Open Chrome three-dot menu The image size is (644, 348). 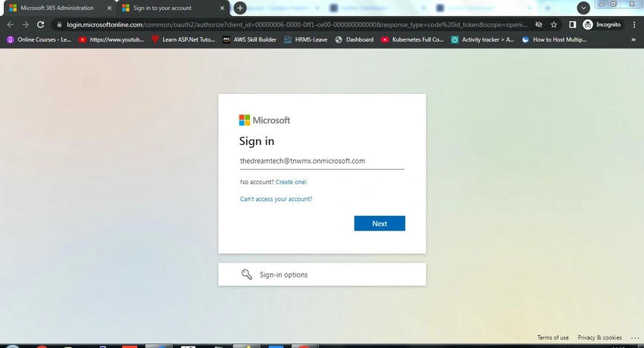(x=634, y=25)
